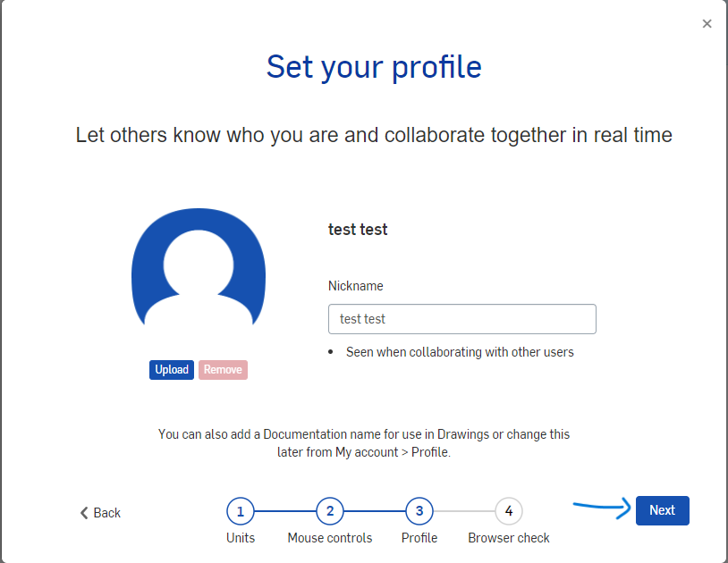Image resolution: width=728 pixels, height=563 pixels.
Task: Click the Nickname field label
Action: point(356,286)
